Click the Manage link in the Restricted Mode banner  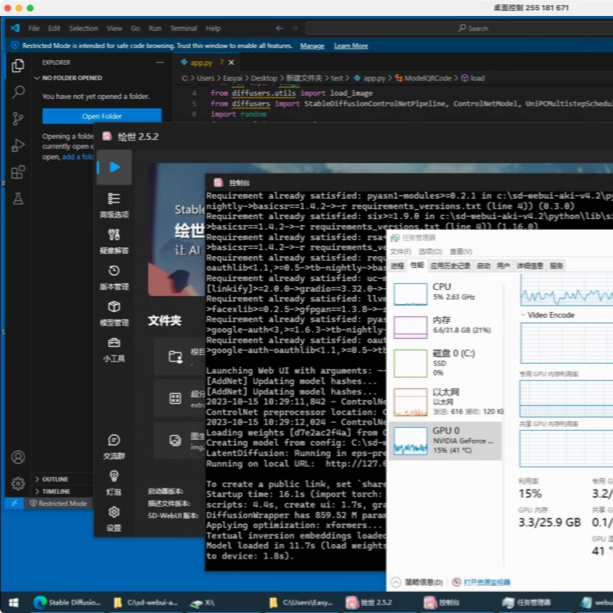312,46
